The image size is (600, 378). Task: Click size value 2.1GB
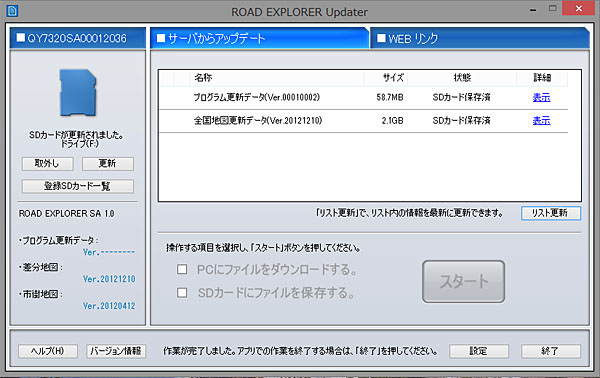pos(393,121)
